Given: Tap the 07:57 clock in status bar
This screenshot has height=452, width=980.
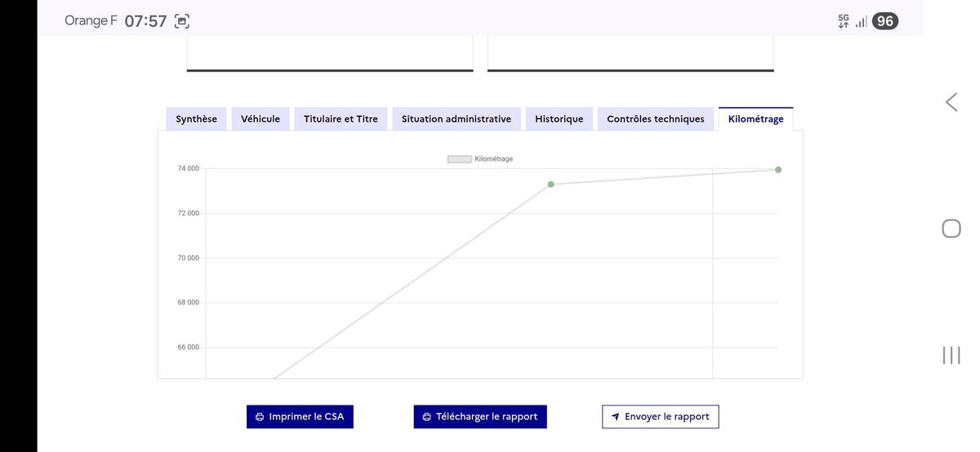Looking at the screenshot, I should coord(145,21).
